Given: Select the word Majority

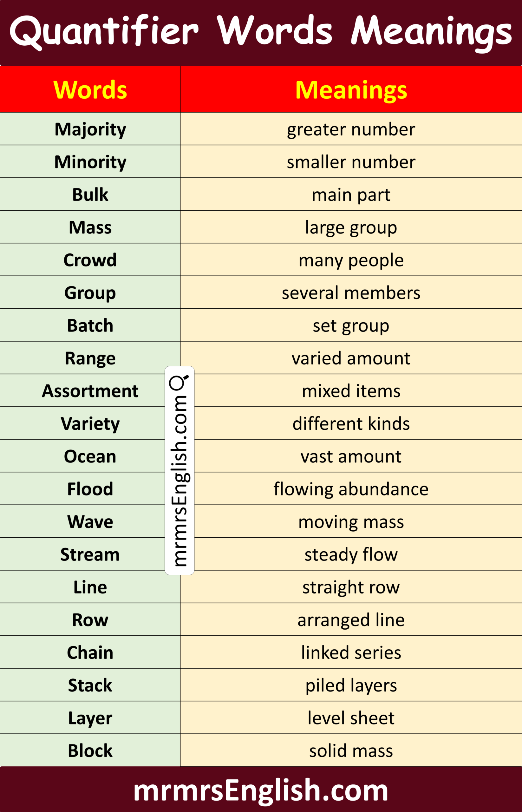Looking at the screenshot, I should pyautogui.click(x=90, y=129).
